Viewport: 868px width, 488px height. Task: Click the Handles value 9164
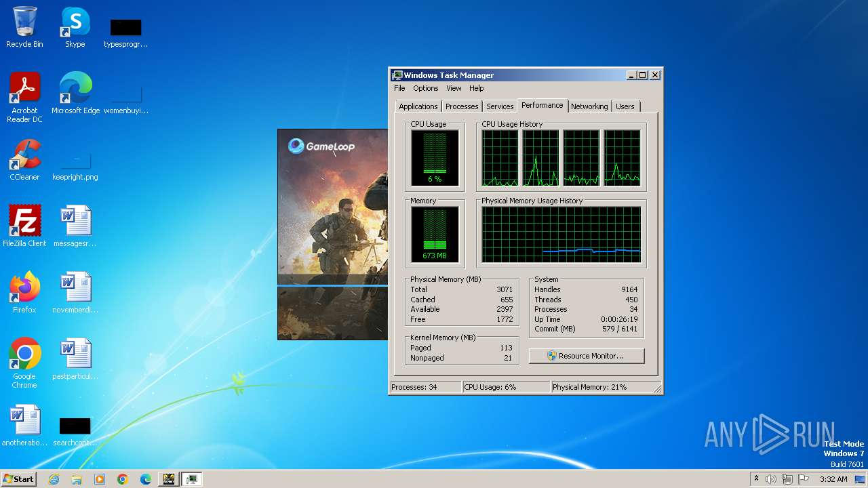pyautogui.click(x=629, y=289)
